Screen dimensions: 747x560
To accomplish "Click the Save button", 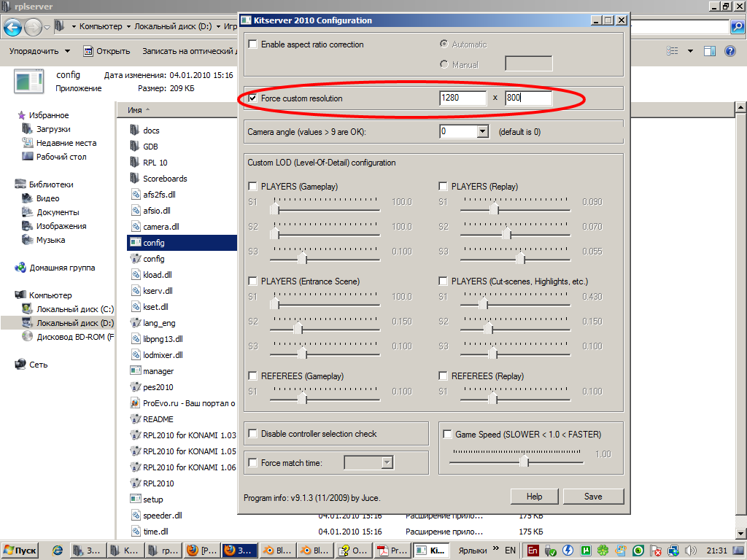I will [x=593, y=496].
